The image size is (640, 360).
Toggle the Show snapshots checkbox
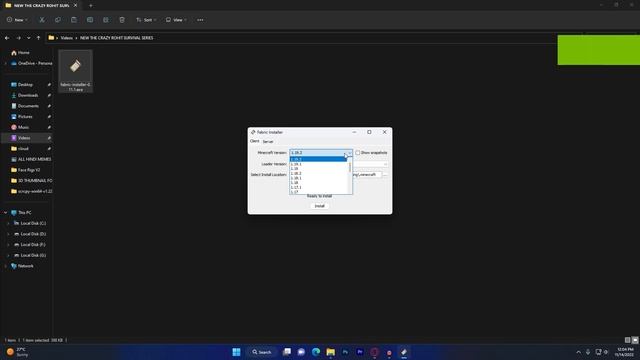358,153
